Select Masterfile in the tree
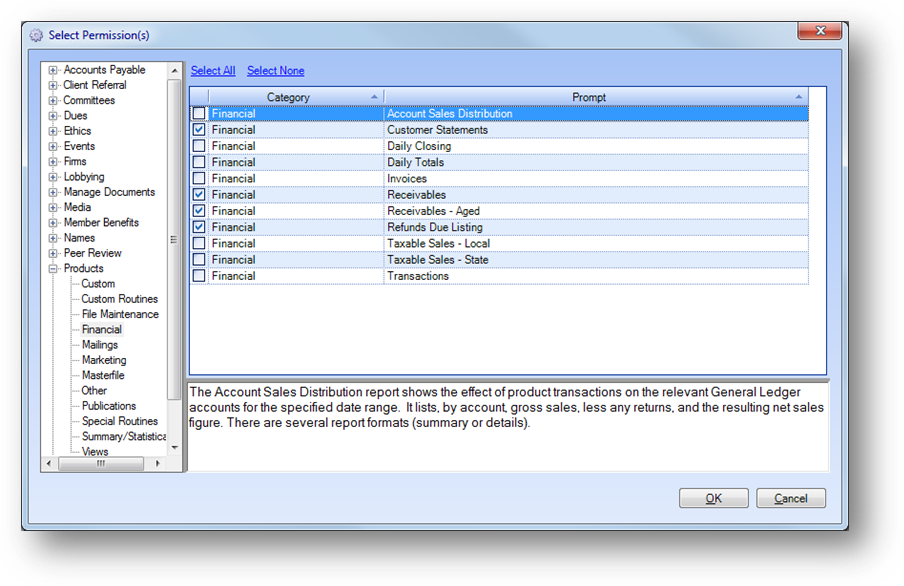904x586 pixels. point(103,375)
